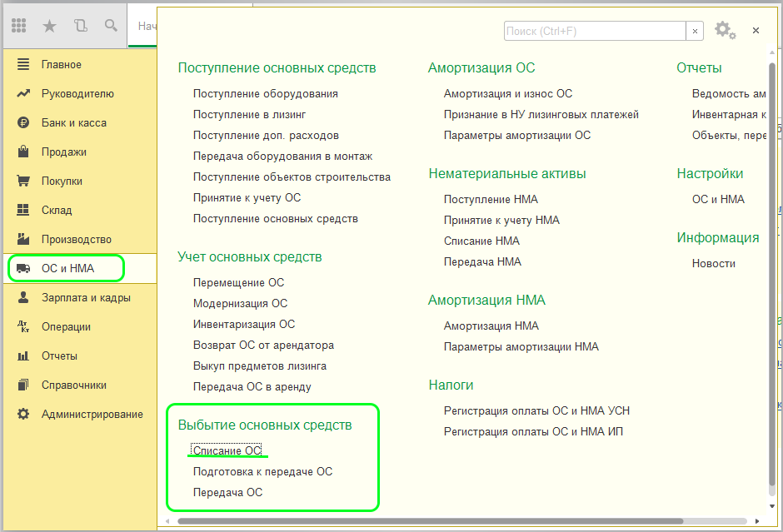Clear the search field with x button
Viewport: 783px width, 532px height.
pos(695,31)
